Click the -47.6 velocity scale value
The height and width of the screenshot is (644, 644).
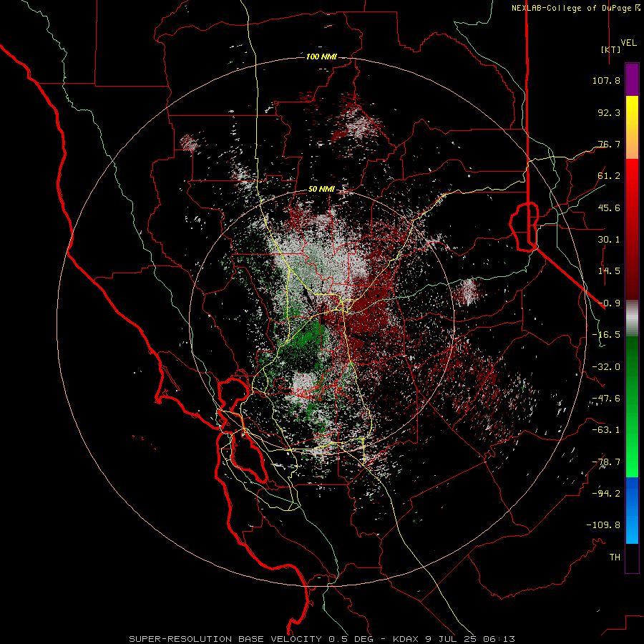point(606,399)
